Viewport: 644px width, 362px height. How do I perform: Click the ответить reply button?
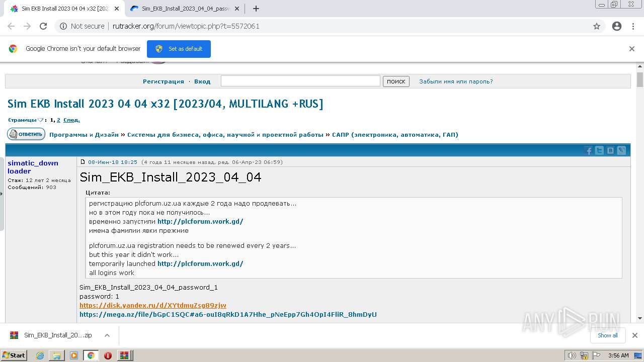26,134
